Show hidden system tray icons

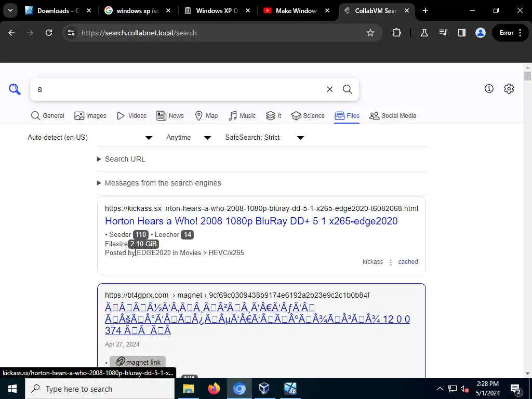click(440, 389)
